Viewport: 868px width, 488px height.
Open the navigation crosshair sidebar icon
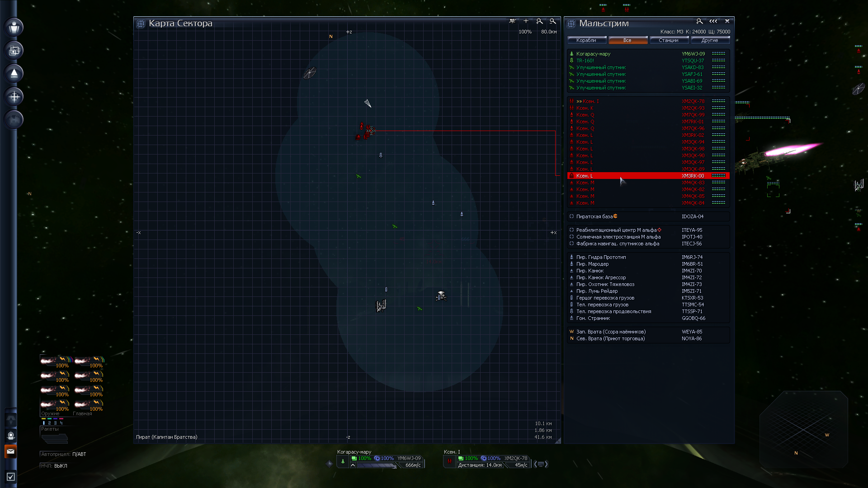14,96
